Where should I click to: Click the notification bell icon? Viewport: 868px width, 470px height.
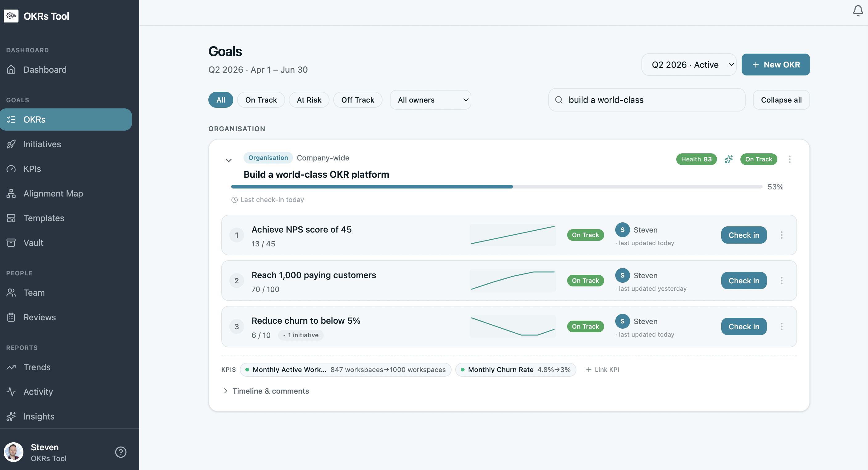(857, 10)
